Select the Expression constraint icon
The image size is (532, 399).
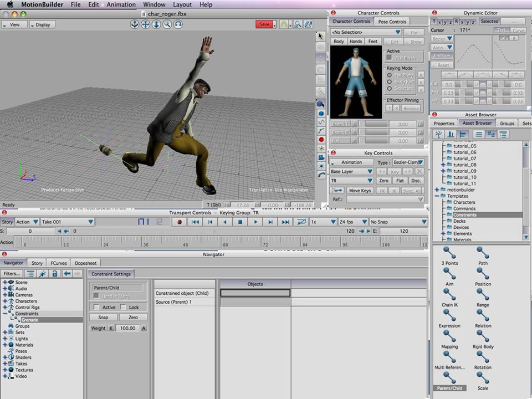[x=449, y=315]
